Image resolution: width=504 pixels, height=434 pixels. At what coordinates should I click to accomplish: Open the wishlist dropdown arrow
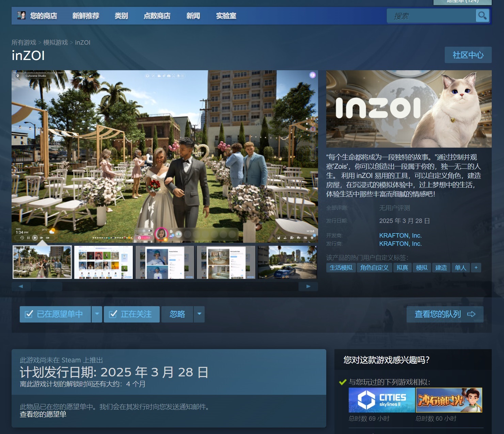pyautogui.click(x=97, y=314)
